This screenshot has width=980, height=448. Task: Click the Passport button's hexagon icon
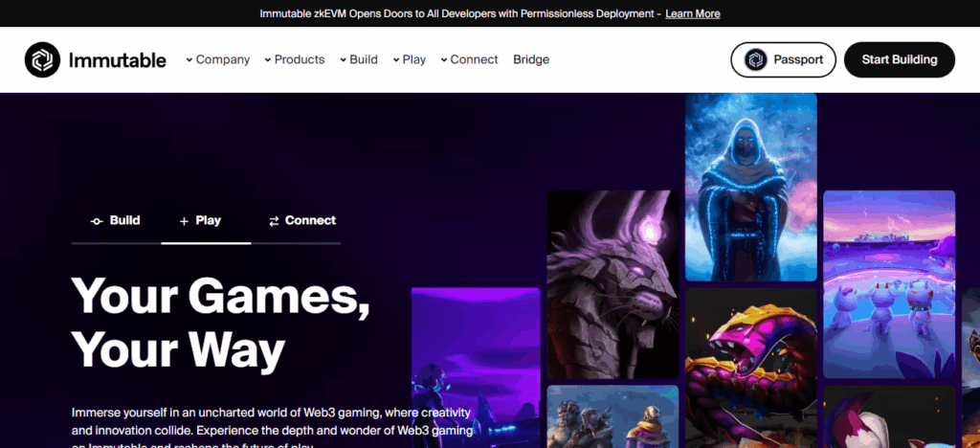756,59
